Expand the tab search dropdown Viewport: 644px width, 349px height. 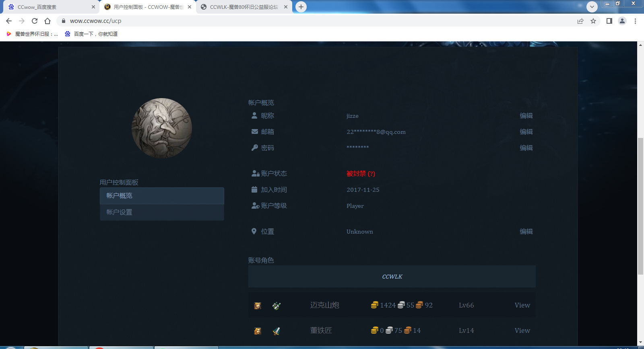[x=592, y=7]
